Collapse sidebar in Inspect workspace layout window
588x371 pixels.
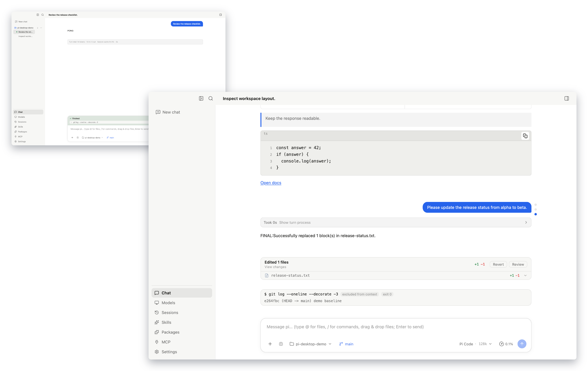point(201,99)
